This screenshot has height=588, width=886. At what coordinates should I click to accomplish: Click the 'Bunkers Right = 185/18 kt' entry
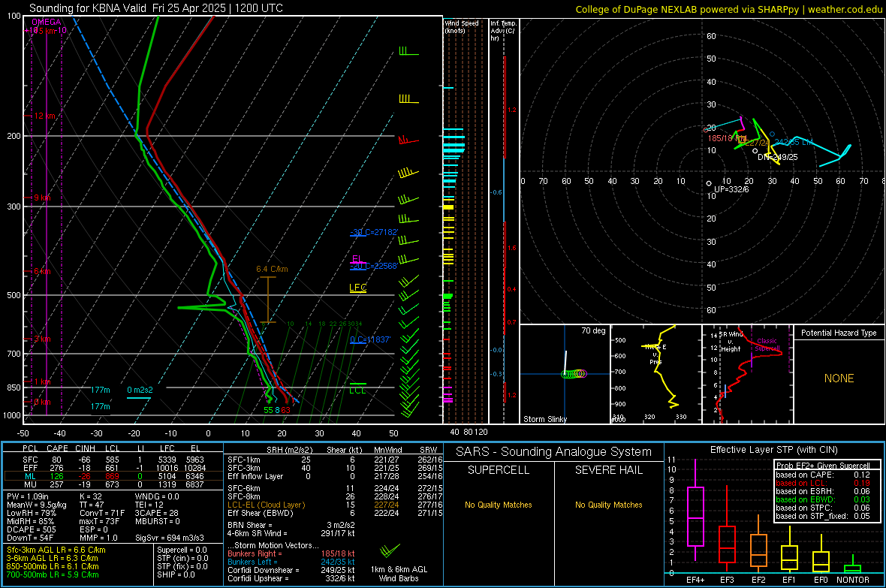291,553
